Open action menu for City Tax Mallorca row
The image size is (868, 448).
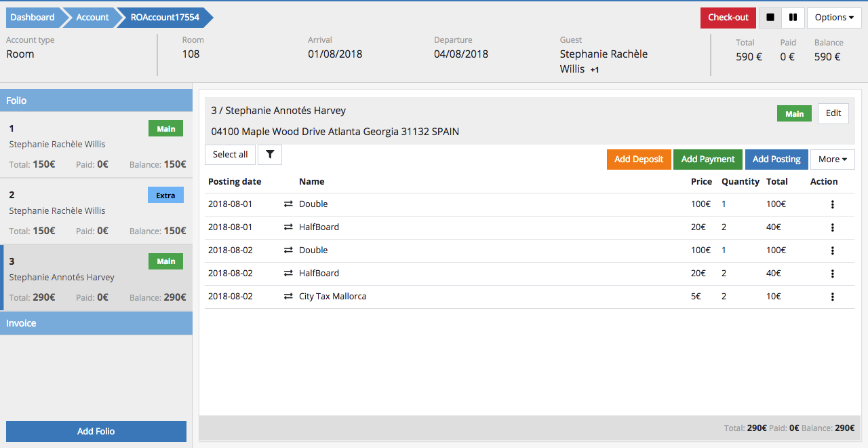point(832,297)
